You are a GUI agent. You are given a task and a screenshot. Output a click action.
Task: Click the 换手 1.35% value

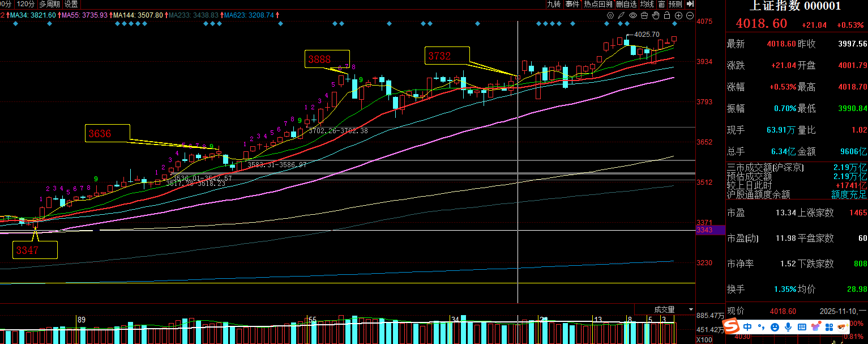pyautogui.click(x=785, y=289)
